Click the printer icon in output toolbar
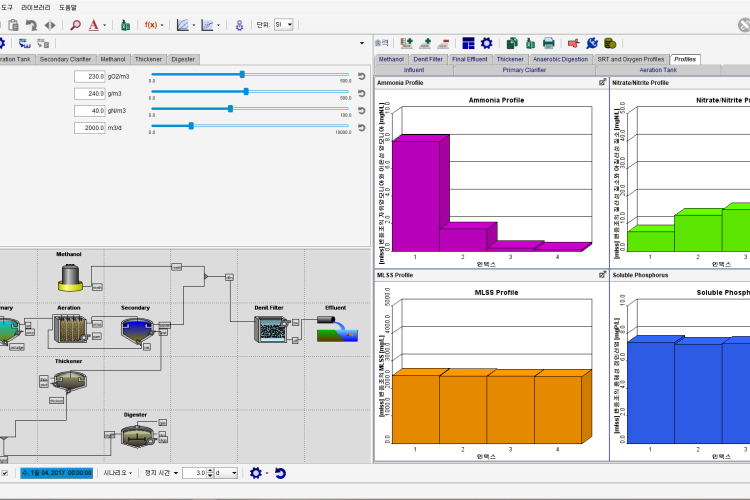Image resolution: width=750 pixels, height=500 pixels. 549,44
